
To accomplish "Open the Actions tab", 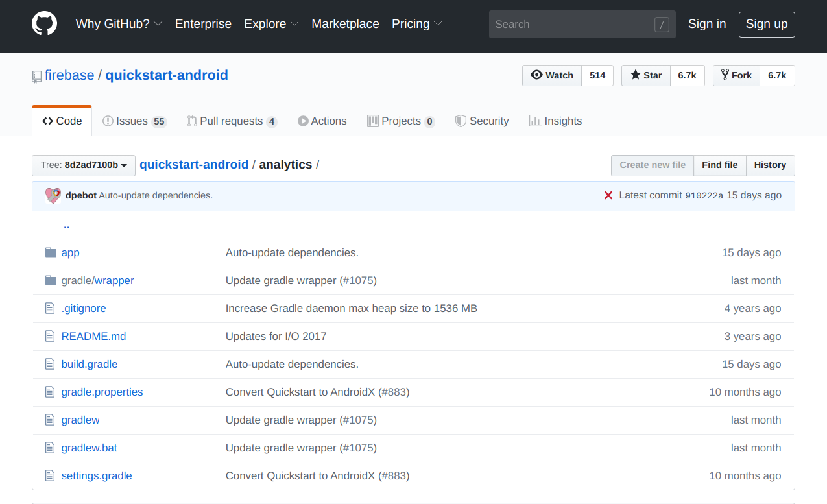I will (322, 121).
